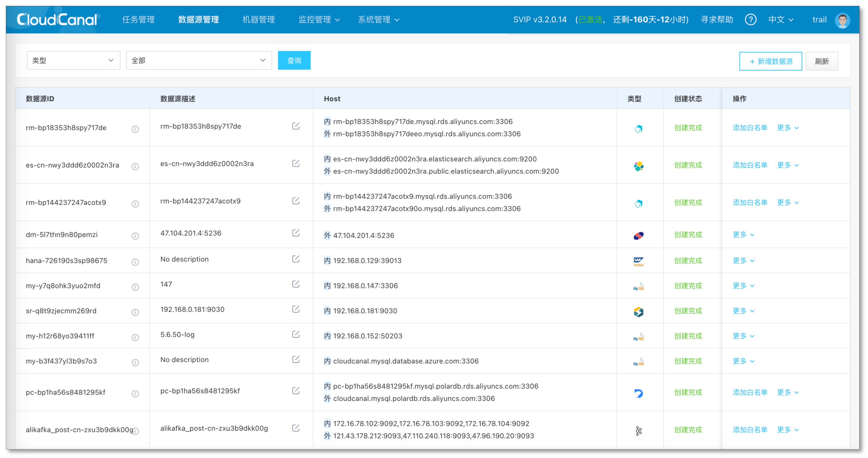This screenshot has height=458, width=868.
Task: Click 添加白名单 for es-cn-nwy3ddd6z0002n3ra
Action: 750,165
